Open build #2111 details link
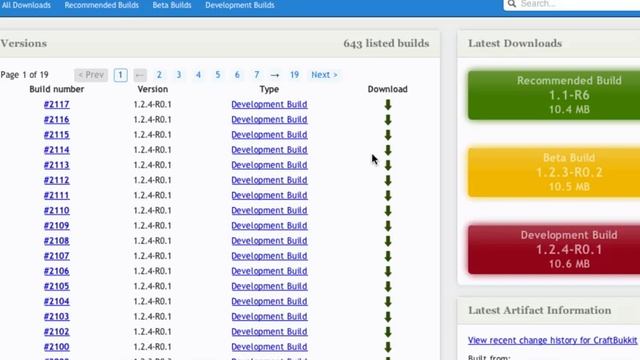640x360 pixels. click(57, 195)
